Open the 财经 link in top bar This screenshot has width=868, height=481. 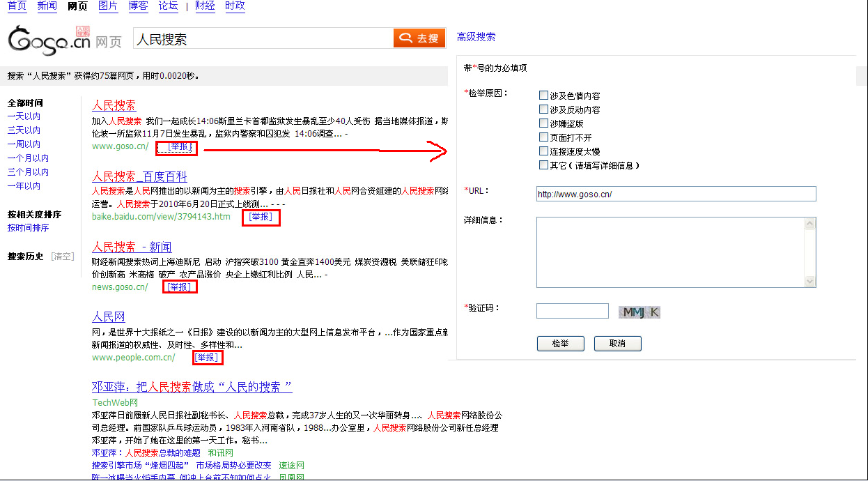coord(205,6)
